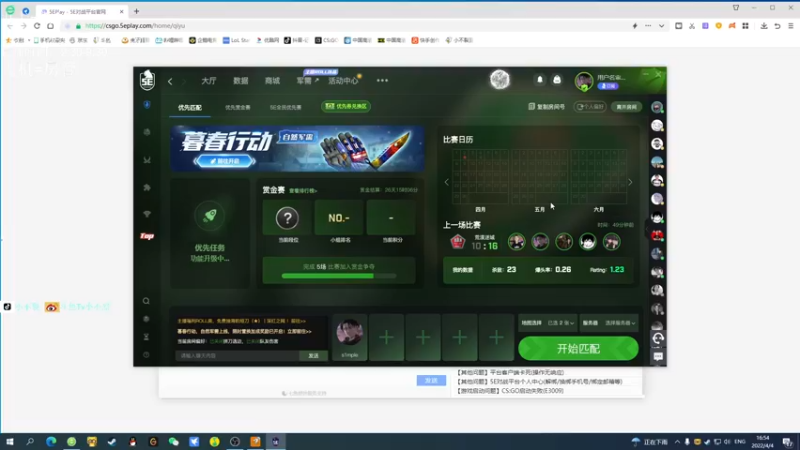
Task: Add a teammate in the last plus slot
Action: coord(496,337)
